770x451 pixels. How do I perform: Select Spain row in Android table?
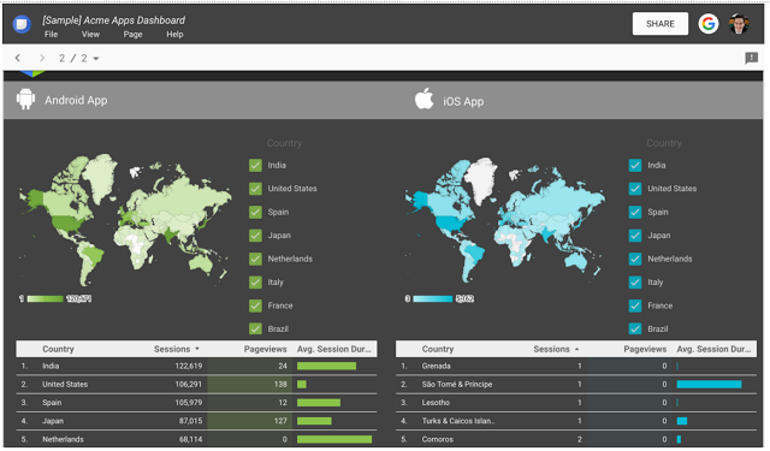(196, 402)
